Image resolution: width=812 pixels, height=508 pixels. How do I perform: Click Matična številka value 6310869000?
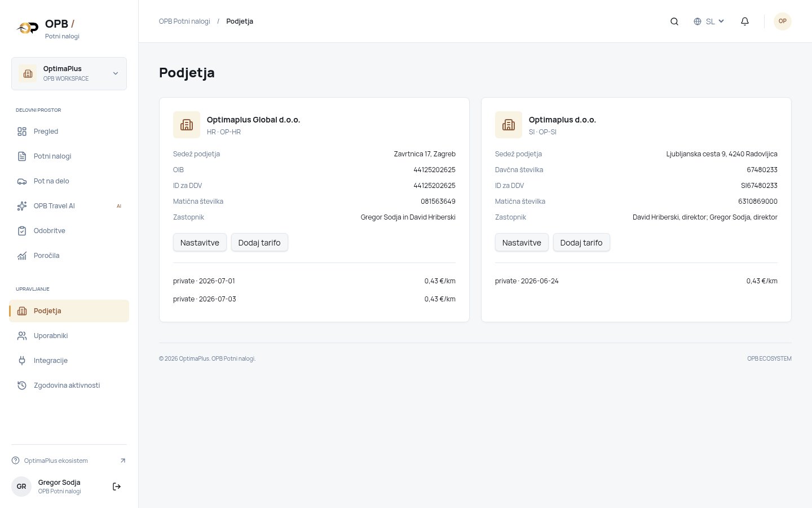pyautogui.click(x=758, y=202)
